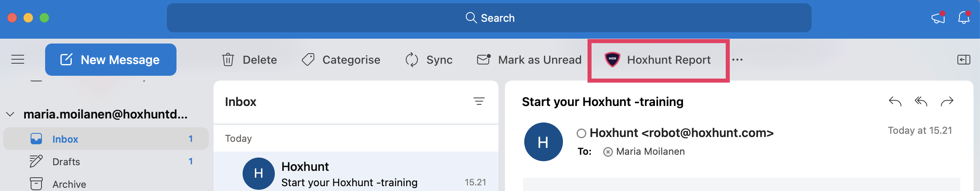Mark the email as Unread
The height and width of the screenshot is (191, 980).
tap(529, 60)
